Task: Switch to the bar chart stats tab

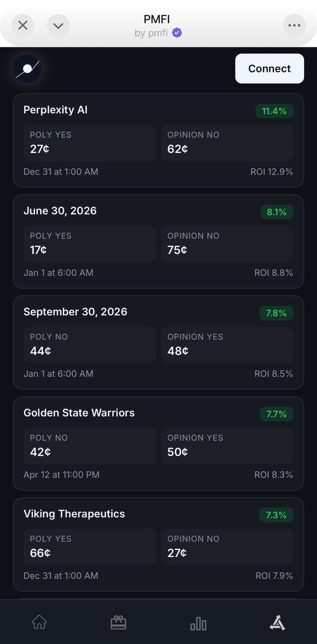Action: 198,623
